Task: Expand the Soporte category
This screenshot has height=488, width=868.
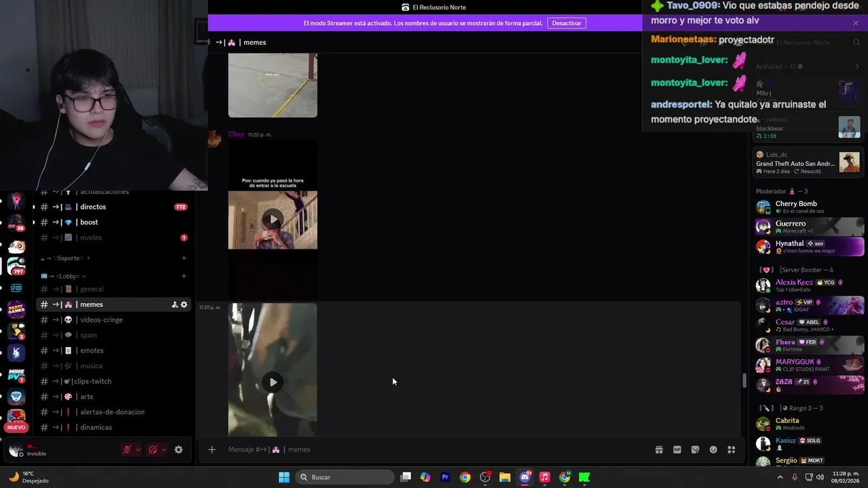Action: pyautogui.click(x=65, y=258)
